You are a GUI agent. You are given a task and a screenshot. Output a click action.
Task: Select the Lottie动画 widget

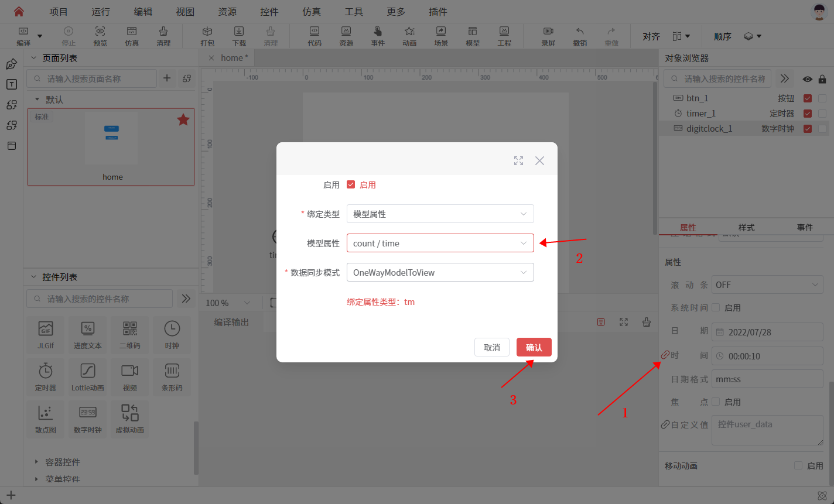tap(88, 378)
